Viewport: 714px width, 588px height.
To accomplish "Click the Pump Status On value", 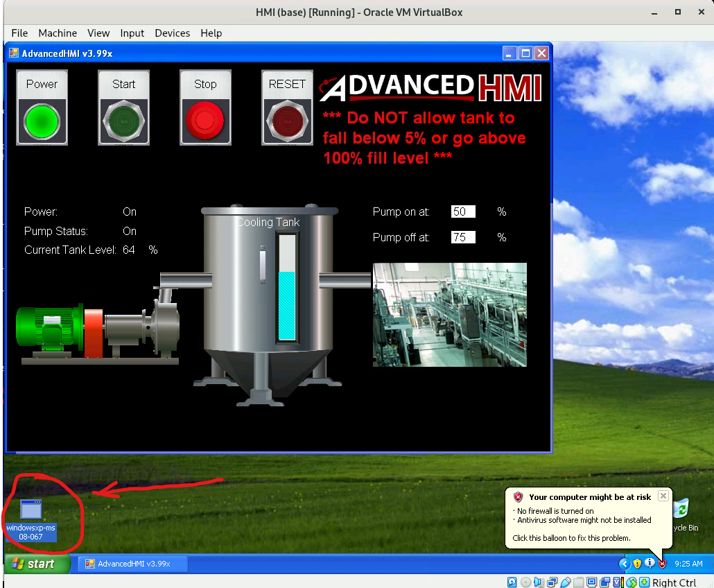I will [130, 231].
